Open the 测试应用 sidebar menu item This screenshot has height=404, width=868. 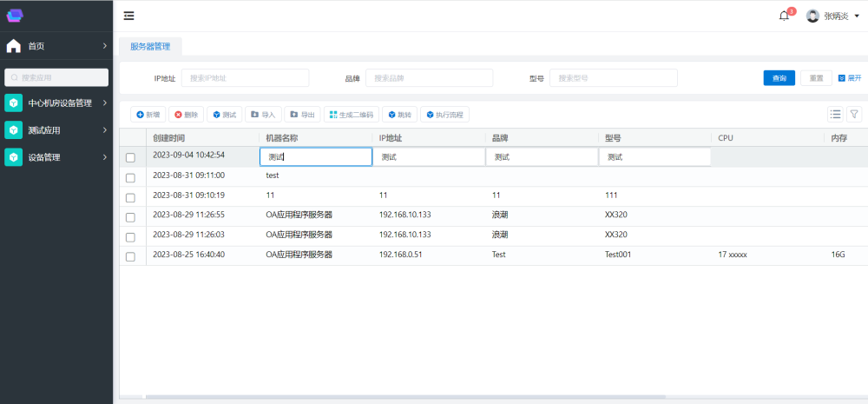[56, 130]
